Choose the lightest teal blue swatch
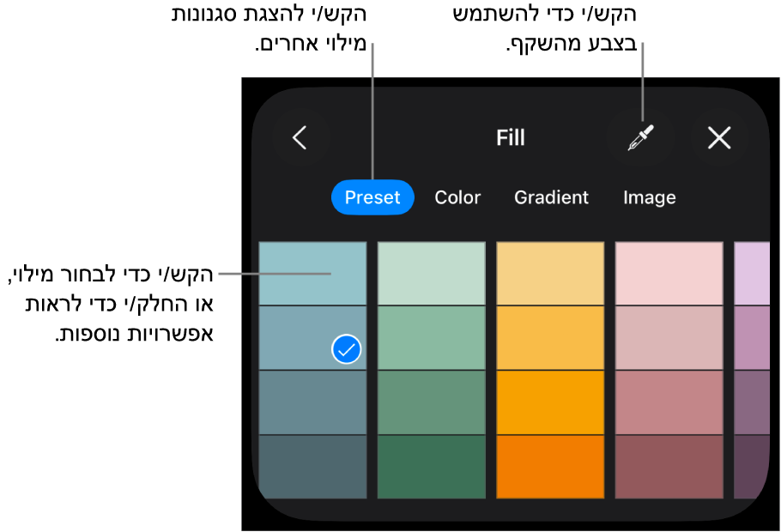Screen dimensions: 781x532 [312, 273]
